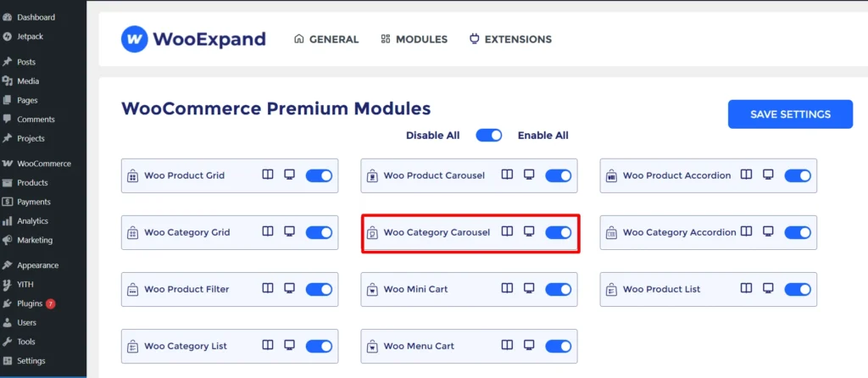The image size is (868, 378).
Task: Toggle the Disable All / Enable All switch
Action: 488,136
